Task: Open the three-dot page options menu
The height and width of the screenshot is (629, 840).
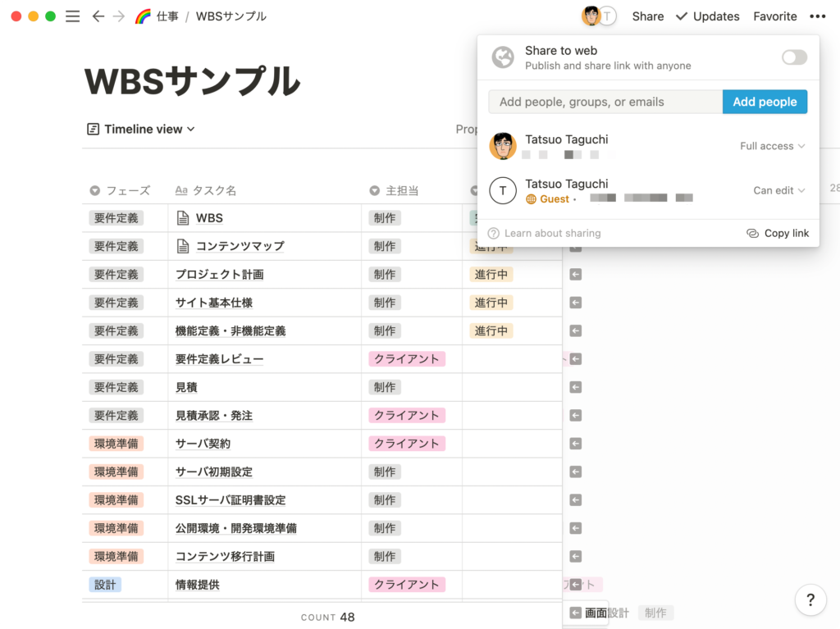Action: [817, 16]
